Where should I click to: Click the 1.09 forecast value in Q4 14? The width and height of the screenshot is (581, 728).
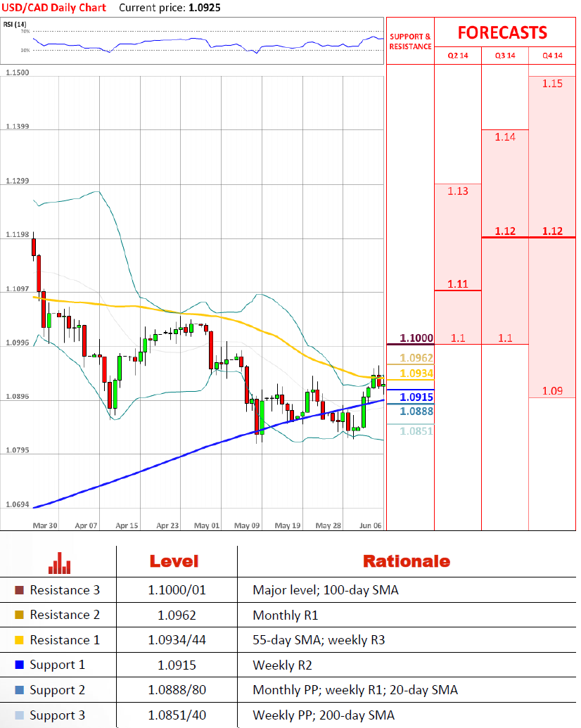point(552,391)
